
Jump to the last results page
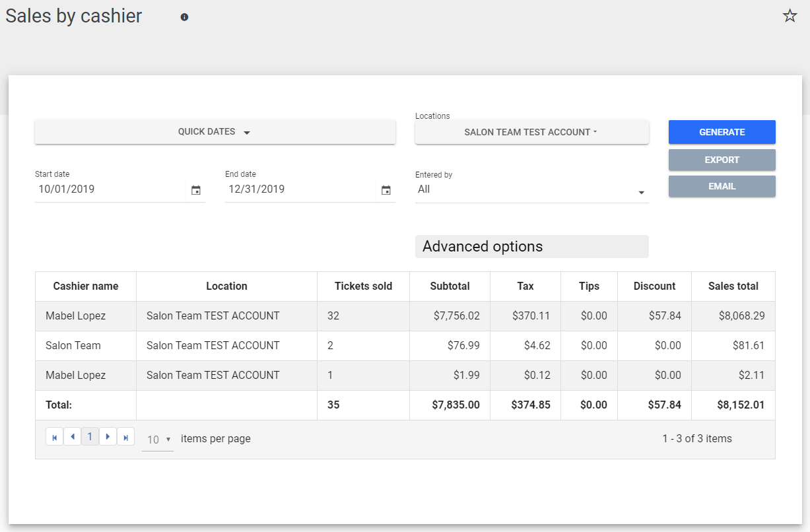[125, 437]
